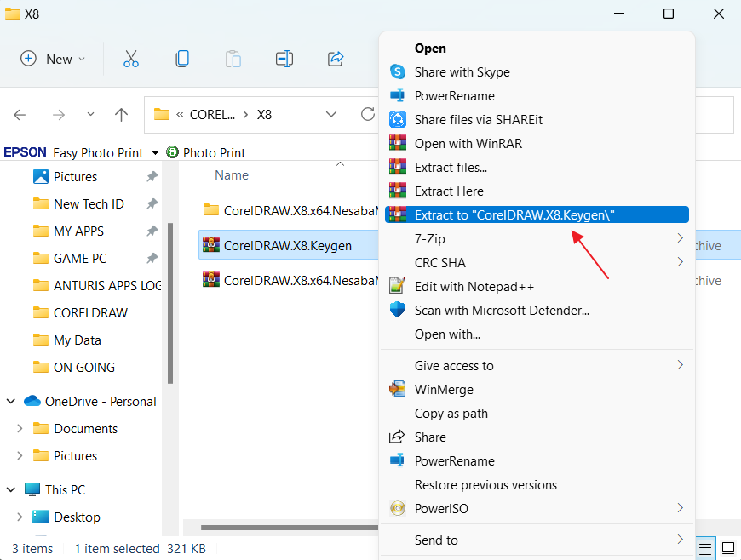
Task: Choose the Share entry below Copy as path
Action: [x=537, y=437]
